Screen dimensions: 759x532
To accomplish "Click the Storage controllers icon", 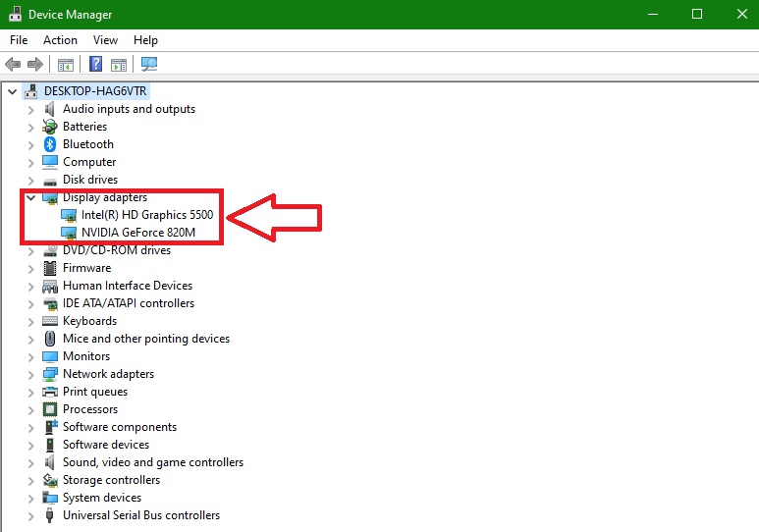I will (x=50, y=480).
